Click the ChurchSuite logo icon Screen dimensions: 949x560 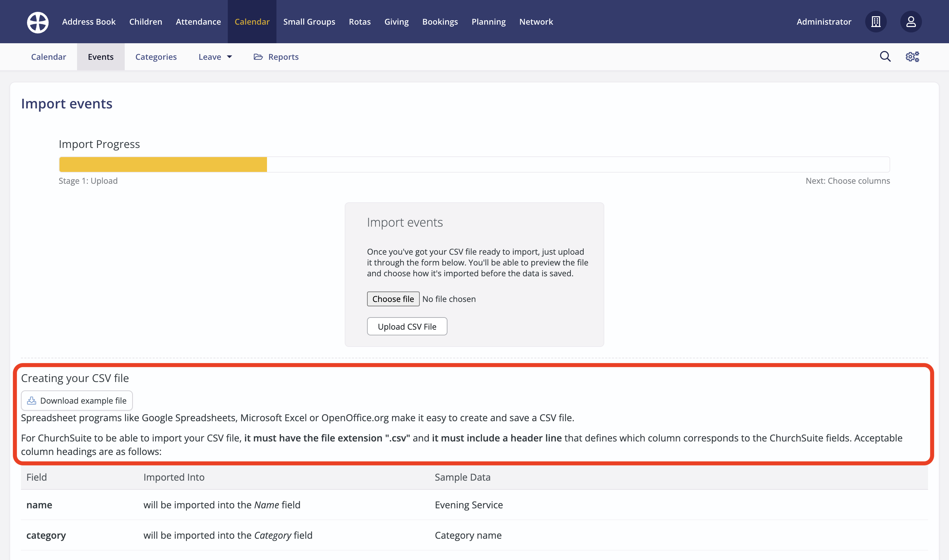pyautogui.click(x=38, y=22)
